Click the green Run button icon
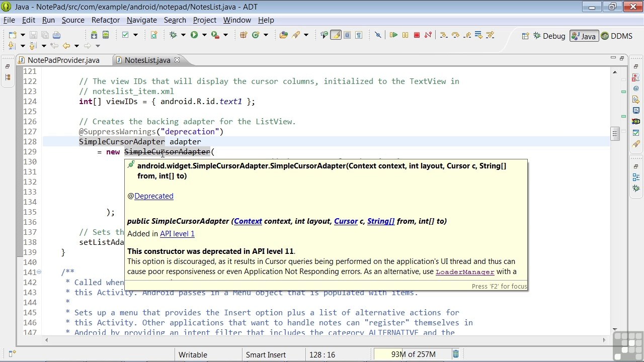 [x=194, y=35]
